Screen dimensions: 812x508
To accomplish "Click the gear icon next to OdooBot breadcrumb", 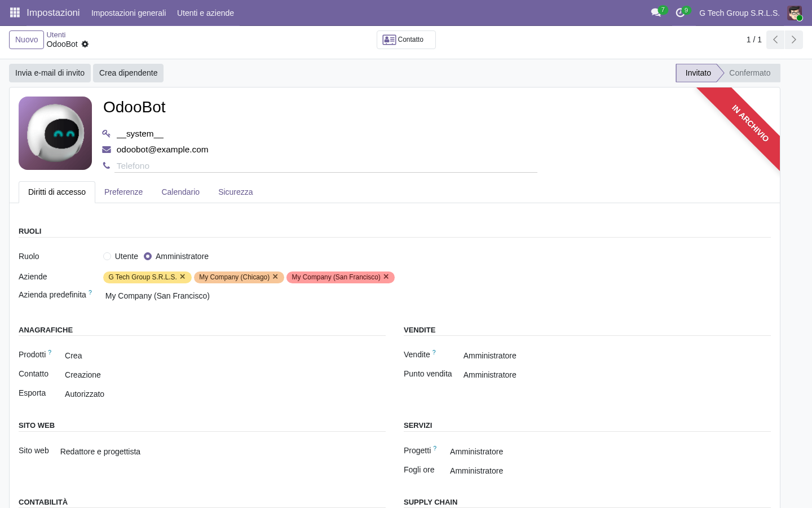I will 85,44.
